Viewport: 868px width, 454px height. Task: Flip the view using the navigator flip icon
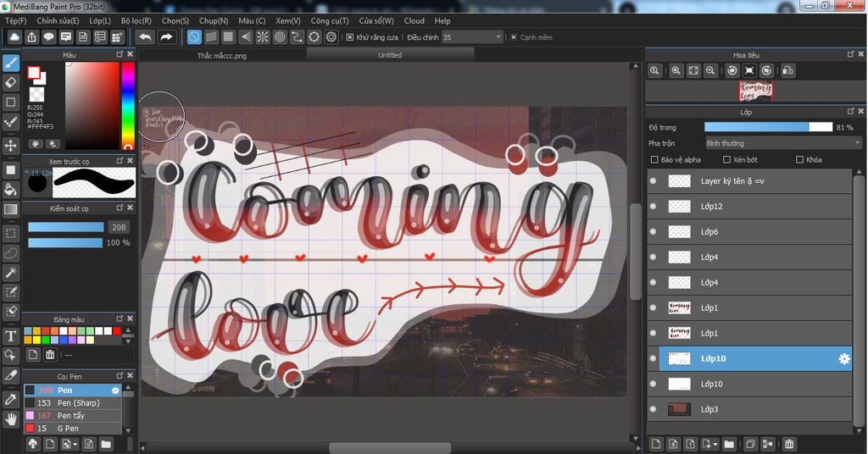point(787,70)
